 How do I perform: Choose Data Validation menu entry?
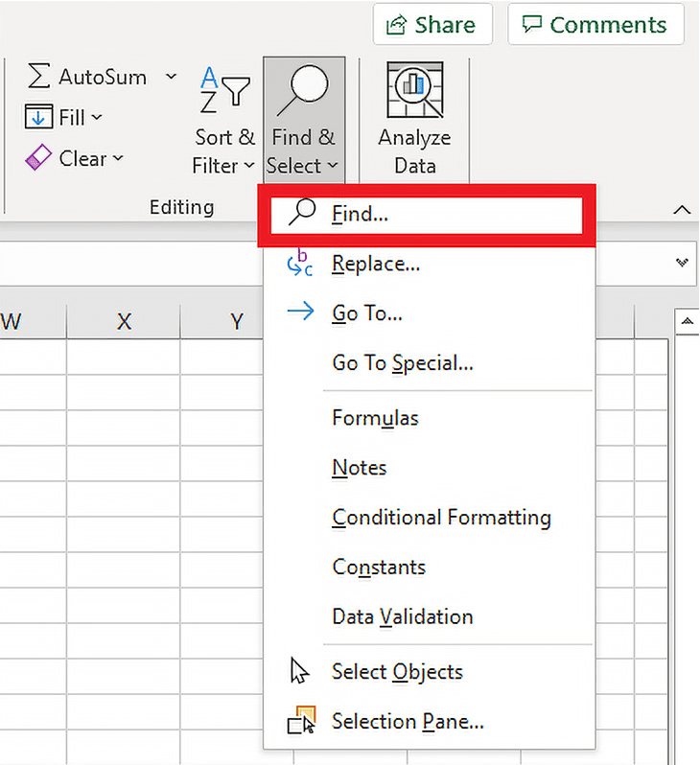(x=429, y=617)
